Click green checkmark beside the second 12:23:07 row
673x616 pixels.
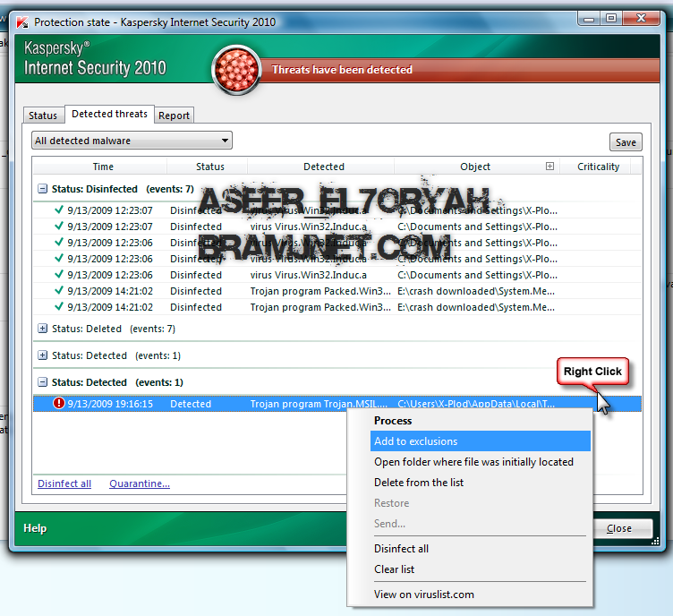pyautogui.click(x=59, y=226)
